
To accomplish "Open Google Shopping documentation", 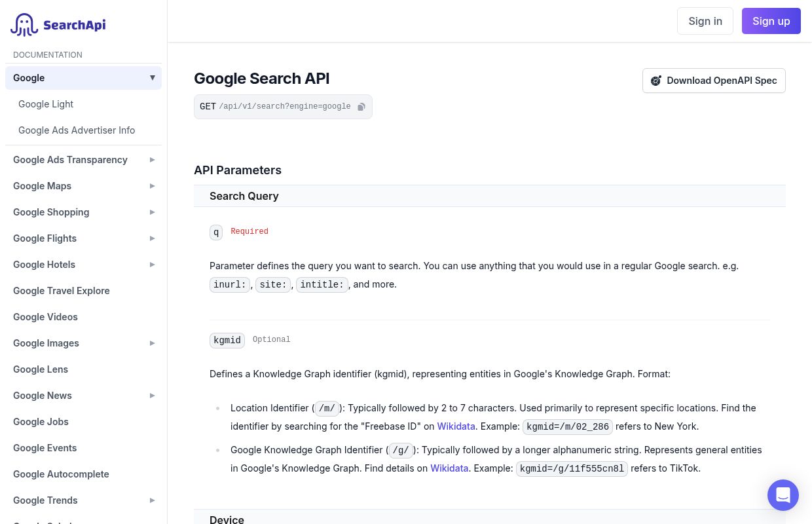I will point(51,212).
